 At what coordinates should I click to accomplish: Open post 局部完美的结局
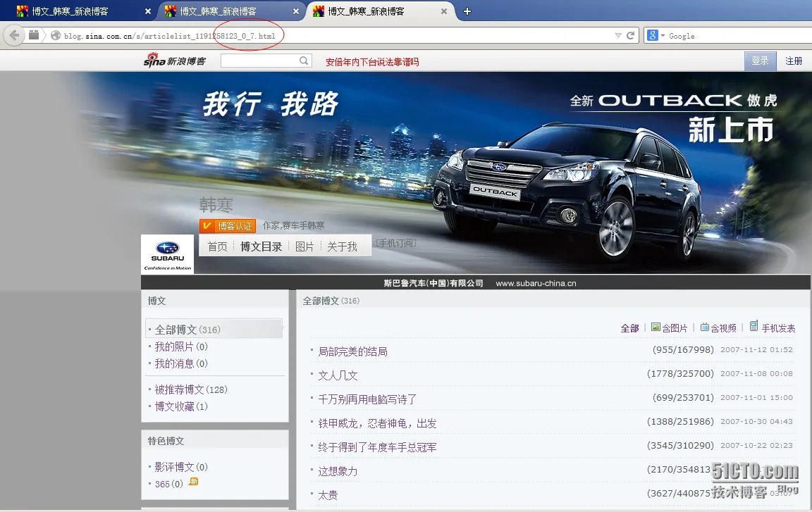pyautogui.click(x=352, y=351)
